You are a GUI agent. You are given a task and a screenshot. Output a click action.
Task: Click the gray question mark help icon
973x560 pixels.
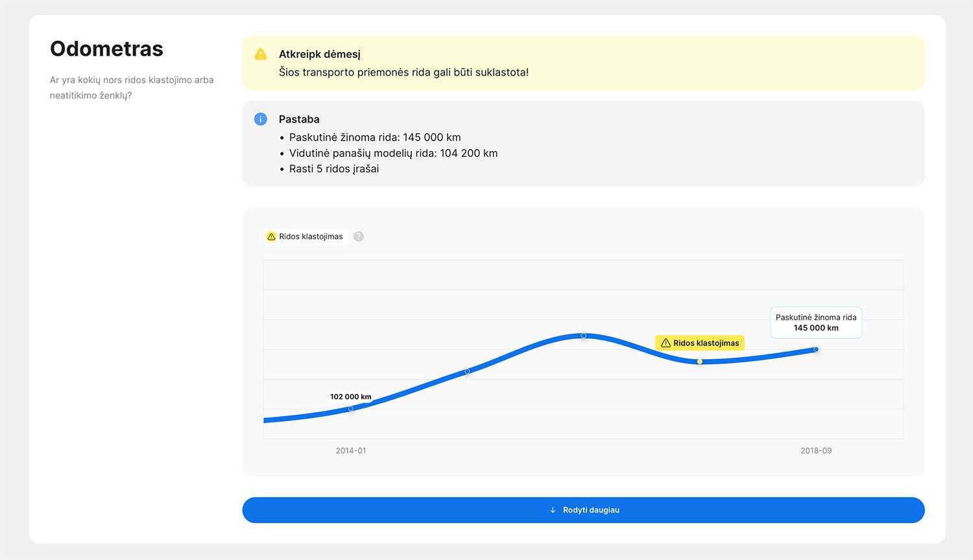359,237
